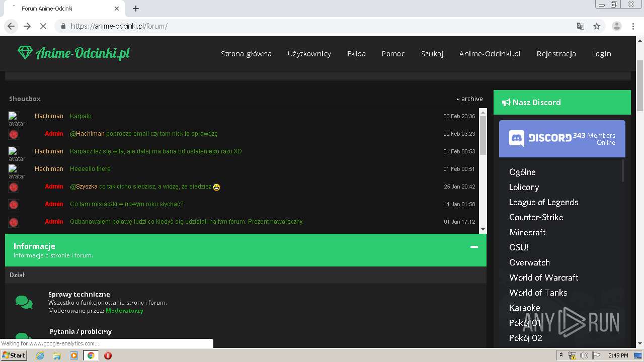View site security lock icon
Image resolution: width=644 pixels, height=362 pixels.
pos(63,26)
